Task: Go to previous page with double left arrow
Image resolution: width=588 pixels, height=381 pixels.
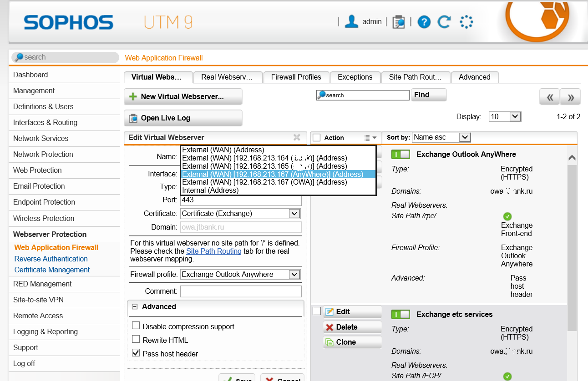Action: [x=549, y=97]
